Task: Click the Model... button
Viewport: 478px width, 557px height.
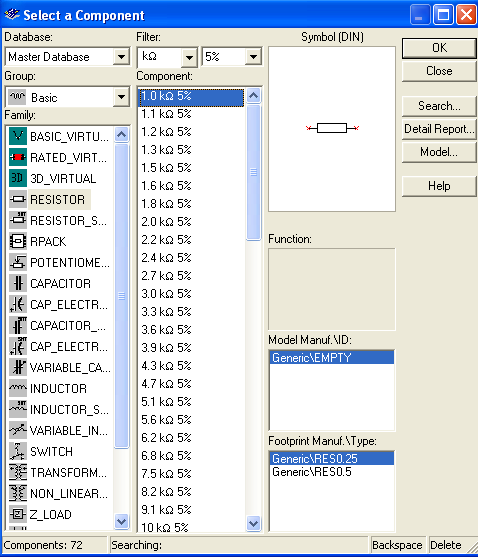Action: pos(439,152)
